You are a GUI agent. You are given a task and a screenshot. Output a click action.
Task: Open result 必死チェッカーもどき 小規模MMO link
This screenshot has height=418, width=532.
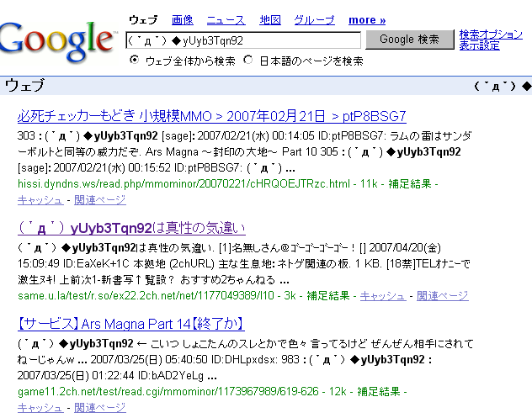point(212,116)
